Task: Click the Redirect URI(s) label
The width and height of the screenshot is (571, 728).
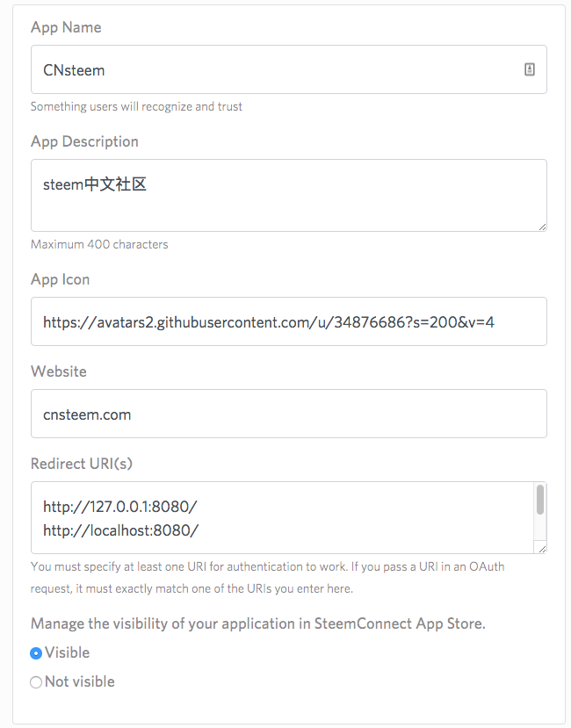Action: (82, 463)
